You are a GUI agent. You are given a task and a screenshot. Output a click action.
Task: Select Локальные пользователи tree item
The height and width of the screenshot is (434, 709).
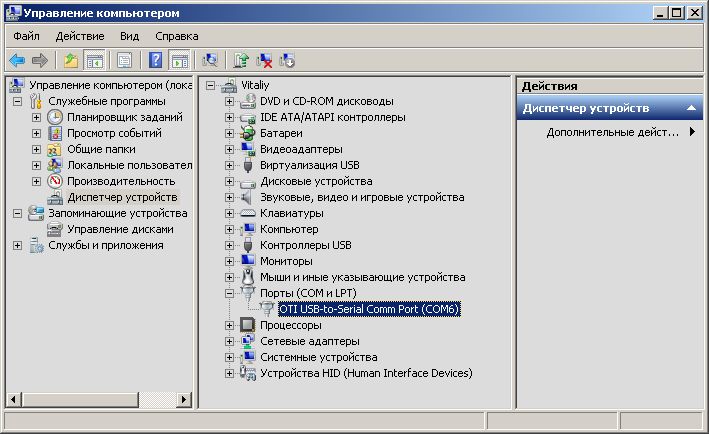[x=130, y=165]
